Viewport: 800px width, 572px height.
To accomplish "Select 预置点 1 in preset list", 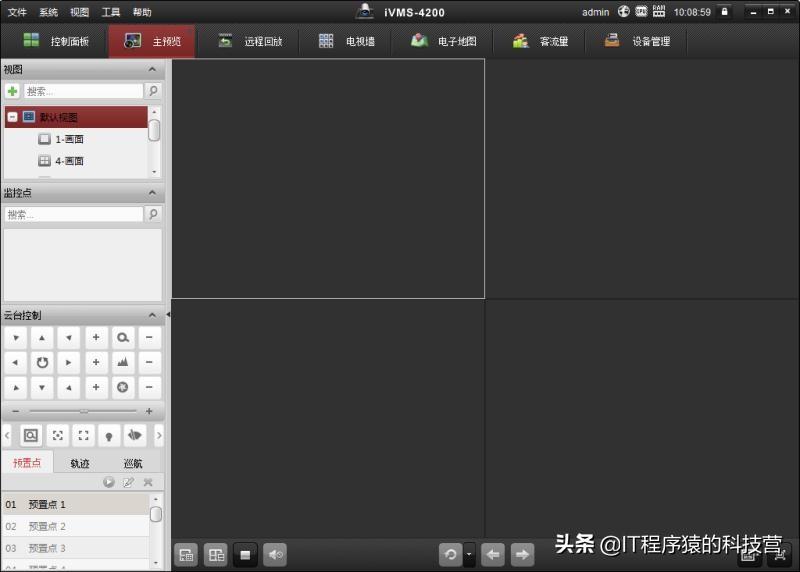I will [76, 504].
